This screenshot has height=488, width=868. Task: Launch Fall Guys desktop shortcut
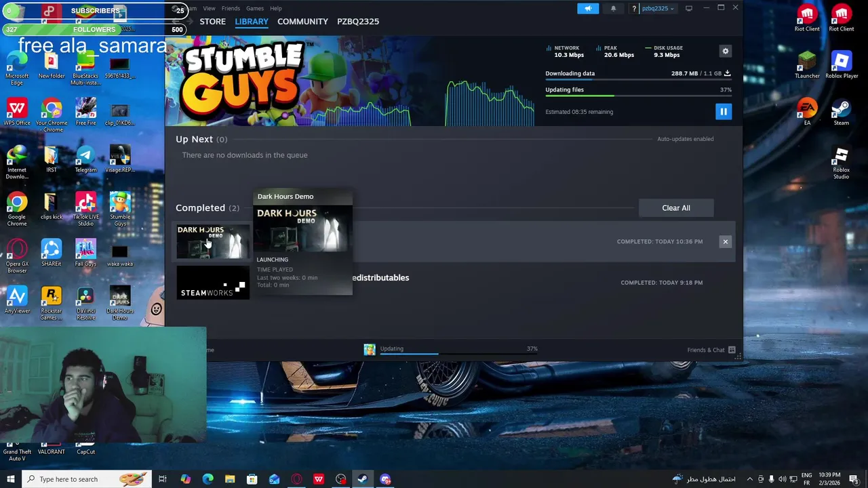point(85,253)
